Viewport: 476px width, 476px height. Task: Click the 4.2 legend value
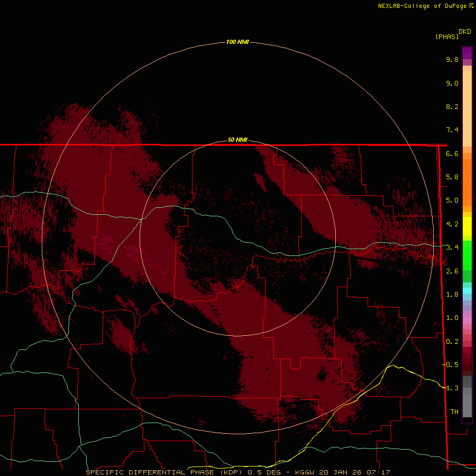pos(452,224)
